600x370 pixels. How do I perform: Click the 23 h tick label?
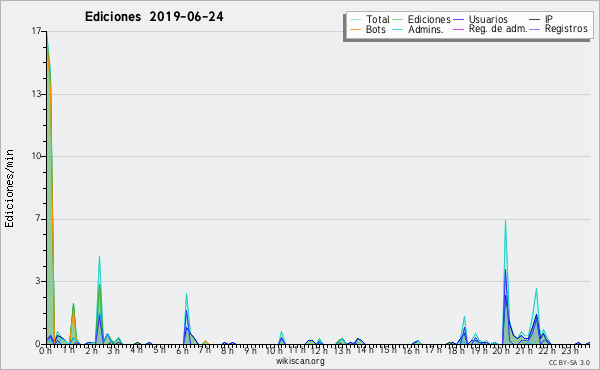570,350
